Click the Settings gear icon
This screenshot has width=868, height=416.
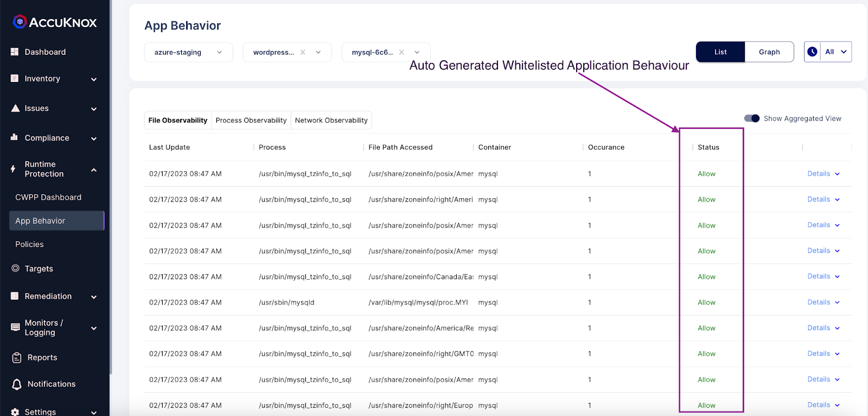(15, 412)
